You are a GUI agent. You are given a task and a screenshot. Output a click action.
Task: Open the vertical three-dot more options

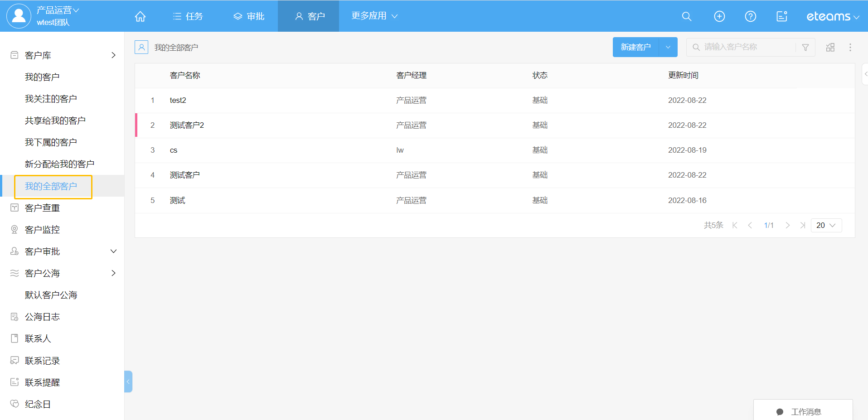[850, 48]
